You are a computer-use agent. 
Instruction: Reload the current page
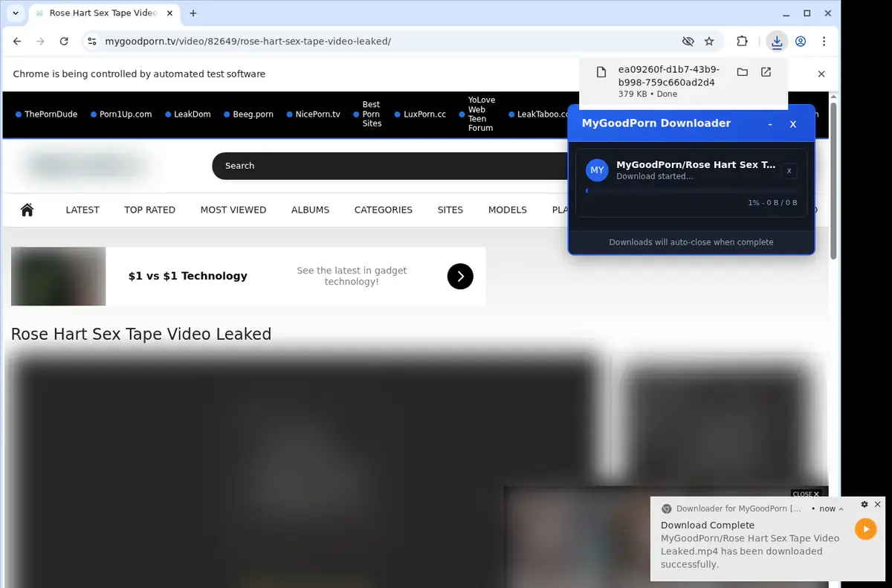pyautogui.click(x=64, y=42)
